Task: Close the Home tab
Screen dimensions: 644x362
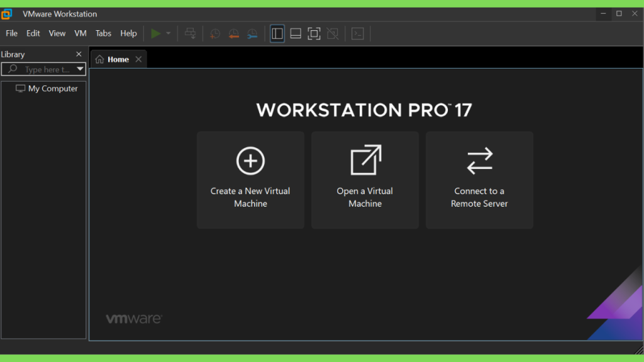Action: pos(139,60)
